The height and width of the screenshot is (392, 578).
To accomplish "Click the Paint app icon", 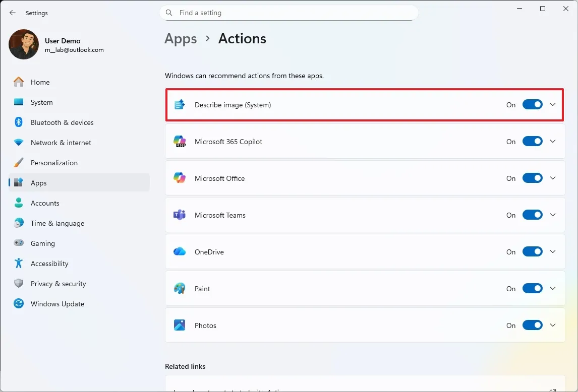I will (180, 289).
